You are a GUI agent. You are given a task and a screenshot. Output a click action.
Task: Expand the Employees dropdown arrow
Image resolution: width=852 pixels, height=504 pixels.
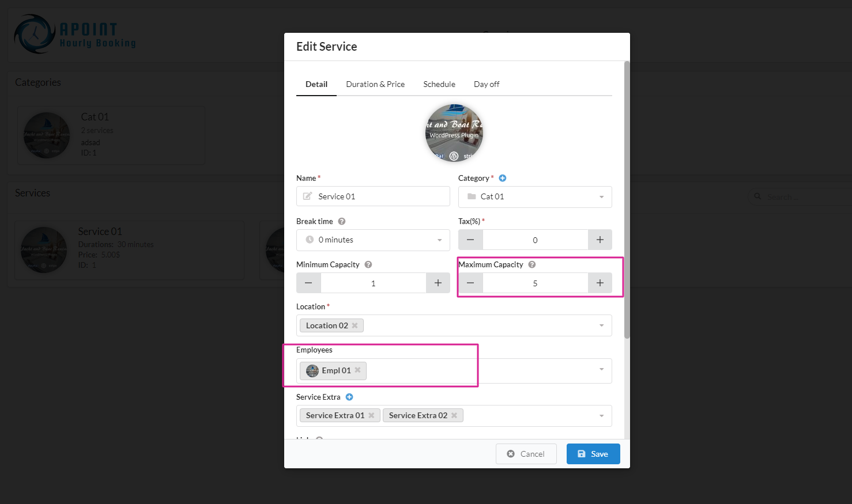601,370
